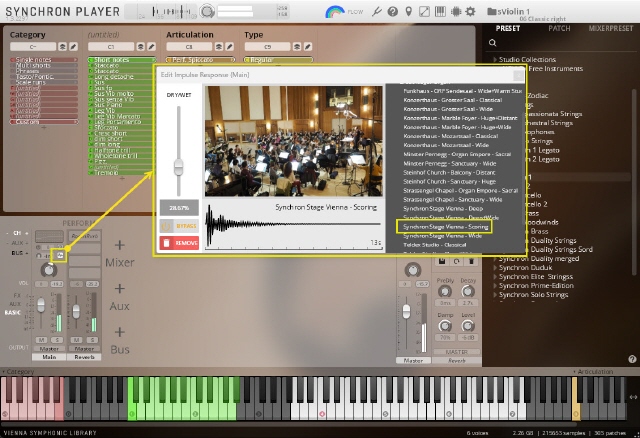Click the tuning fork icon
Screen dimensions: 640x438
(x=376, y=11)
